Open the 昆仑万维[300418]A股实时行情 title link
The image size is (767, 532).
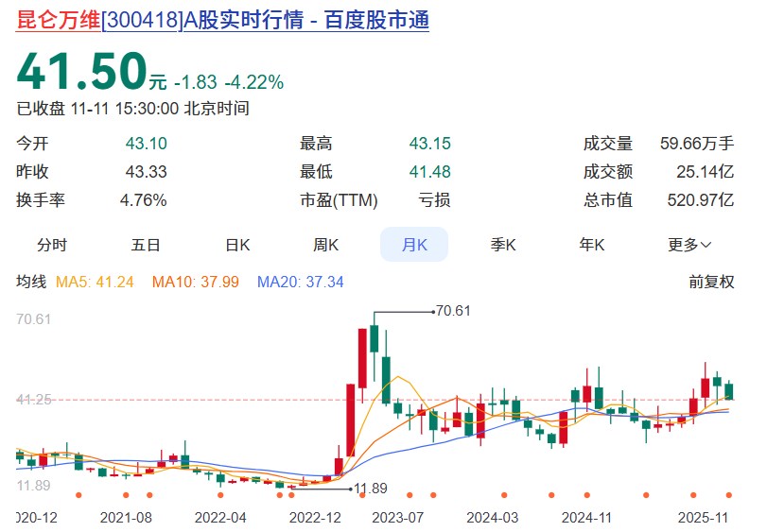click(222, 20)
